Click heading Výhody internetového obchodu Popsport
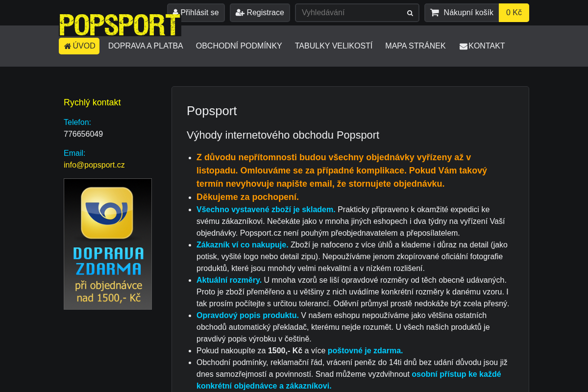 [283, 135]
